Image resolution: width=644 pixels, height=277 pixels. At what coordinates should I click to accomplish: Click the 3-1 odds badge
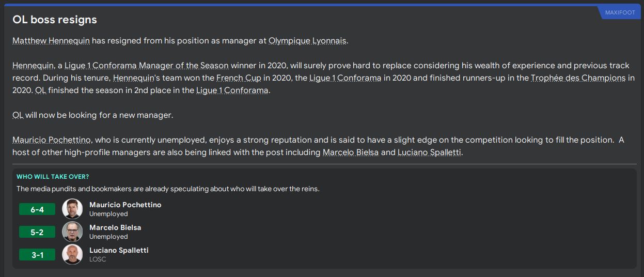[37, 255]
